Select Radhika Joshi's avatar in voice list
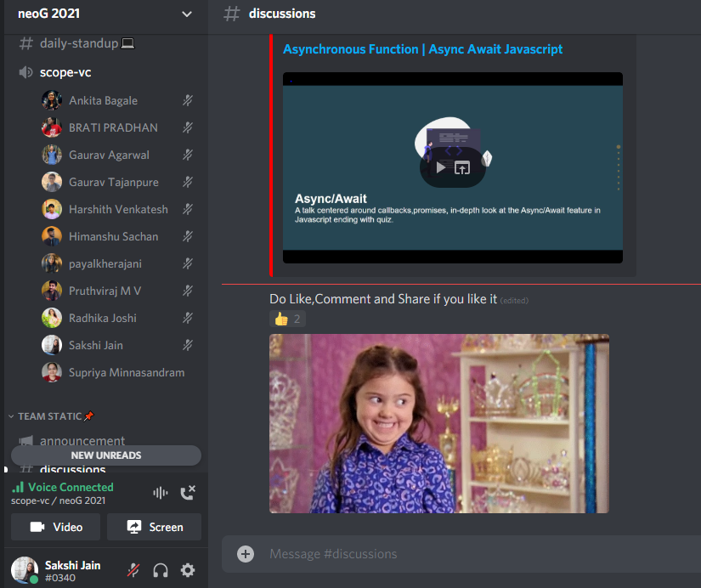 [x=52, y=319]
